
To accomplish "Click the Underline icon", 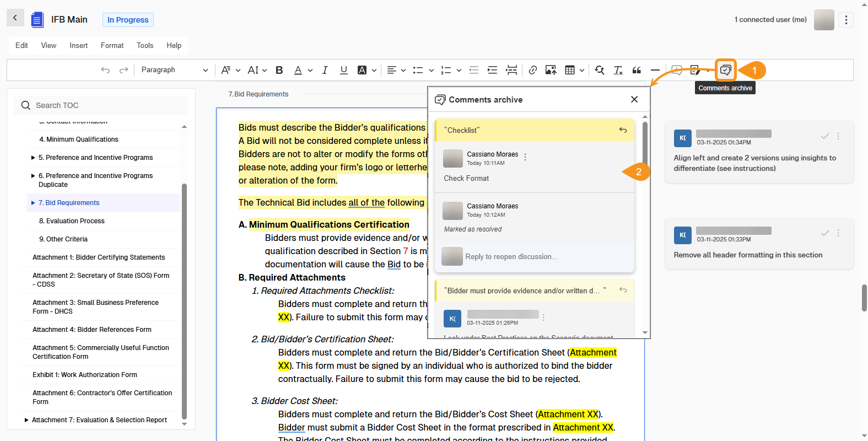I will [344, 70].
